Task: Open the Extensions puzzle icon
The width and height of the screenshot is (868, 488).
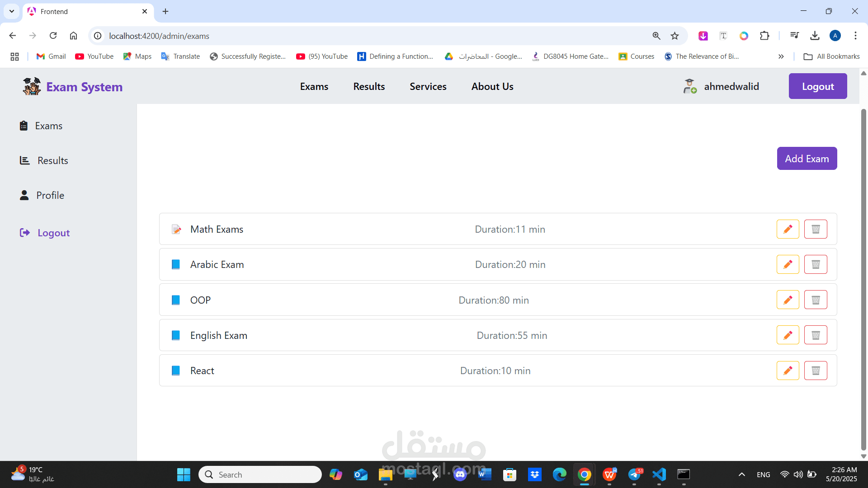Action: point(764,36)
